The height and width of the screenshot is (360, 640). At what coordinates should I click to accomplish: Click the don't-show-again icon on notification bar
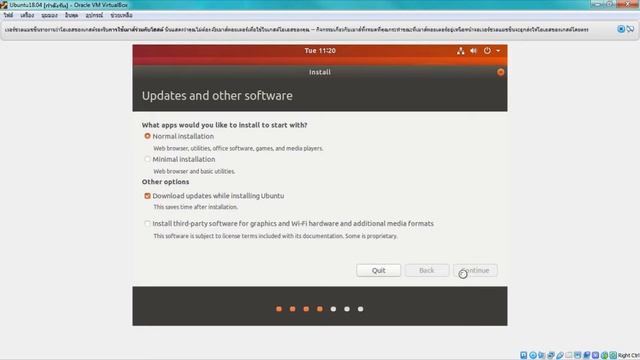click(x=631, y=29)
